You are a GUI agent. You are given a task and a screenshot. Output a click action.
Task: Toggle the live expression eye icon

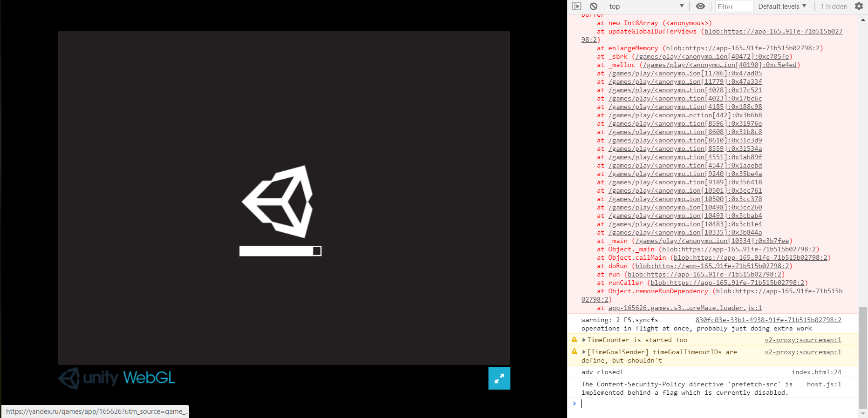pyautogui.click(x=700, y=7)
